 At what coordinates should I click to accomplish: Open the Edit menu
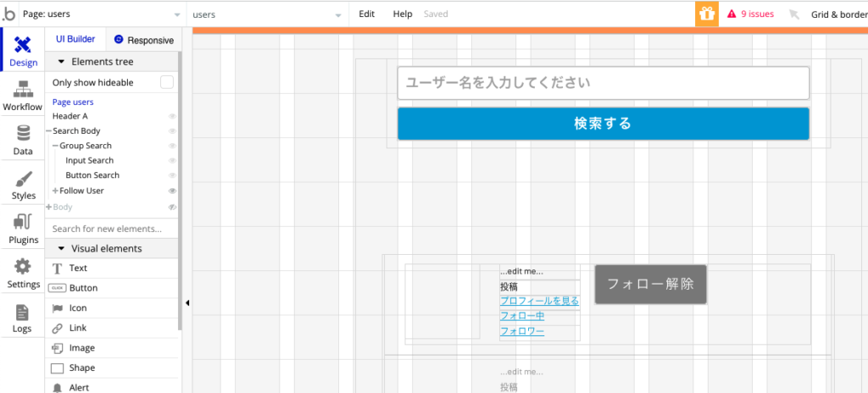[x=366, y=14]
